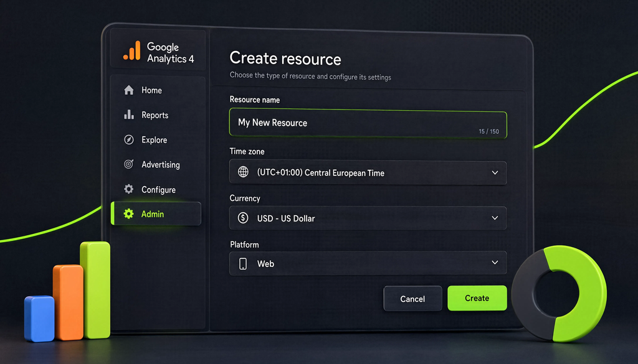The width and height of the screenshot is (638, 364).
Task: Click the "Currency" field label
Action: (244, 198)
